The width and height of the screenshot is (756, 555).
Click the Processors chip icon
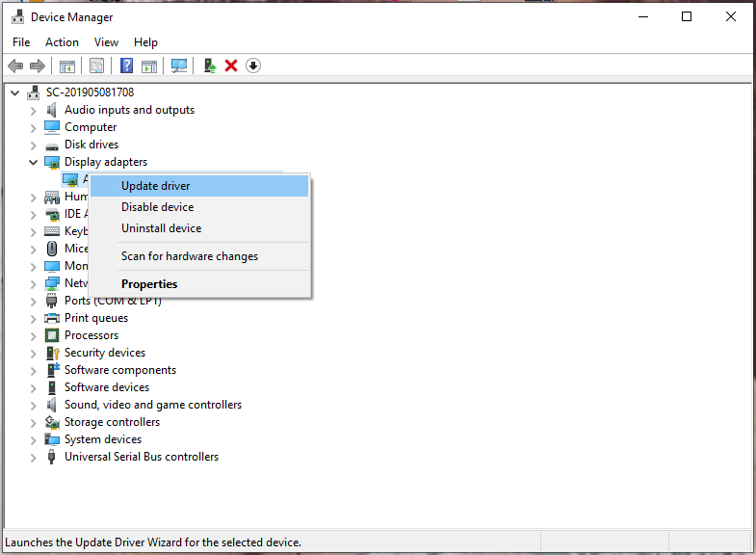click(52, 335)
